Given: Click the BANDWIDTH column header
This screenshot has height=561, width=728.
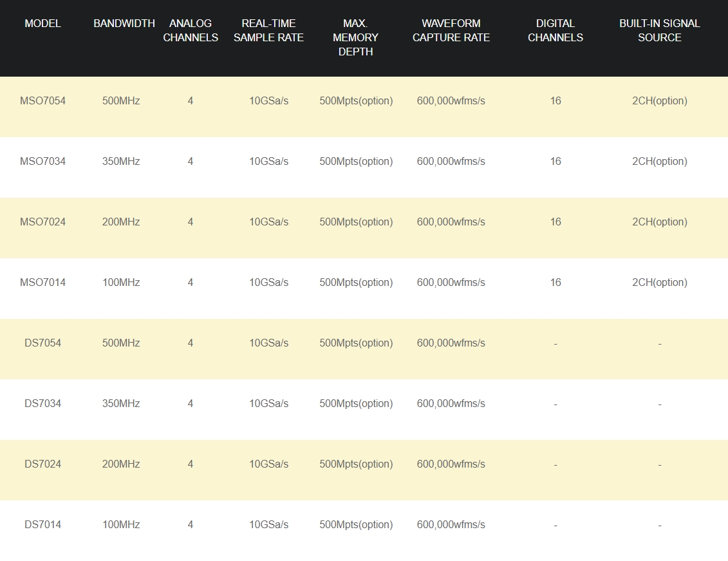Looking at the screenshot, I should pyautogui.click(x=124, y=23).
